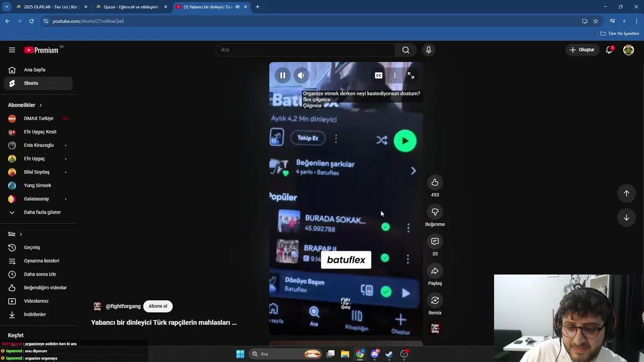This screenshot has width=644, height=362.
Task: Open Chrome from the taskbar
Action: click(360, 354)
